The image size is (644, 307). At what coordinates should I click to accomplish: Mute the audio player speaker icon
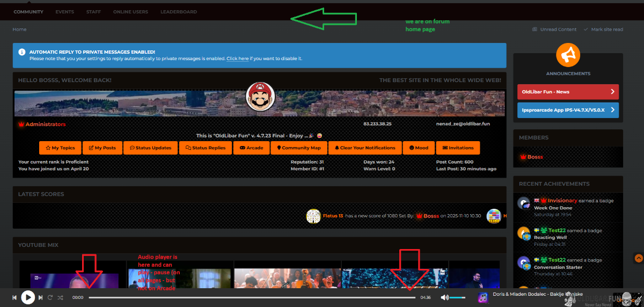click(x=444, y=297)
